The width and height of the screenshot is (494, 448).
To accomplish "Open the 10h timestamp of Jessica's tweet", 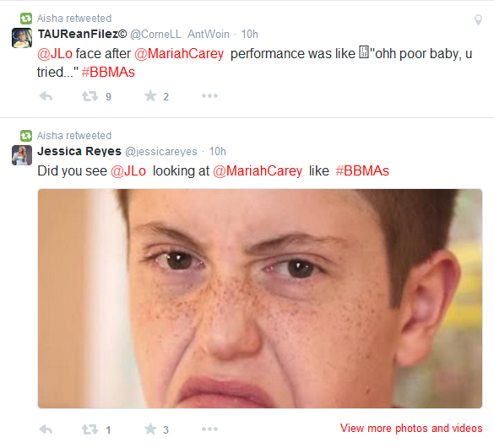I will (x=217, y=151).
